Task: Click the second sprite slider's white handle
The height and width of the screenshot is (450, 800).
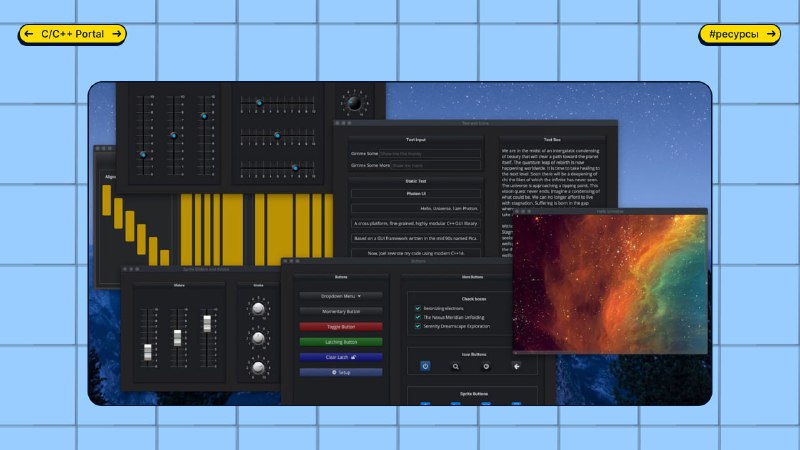Action: [177, 338]
